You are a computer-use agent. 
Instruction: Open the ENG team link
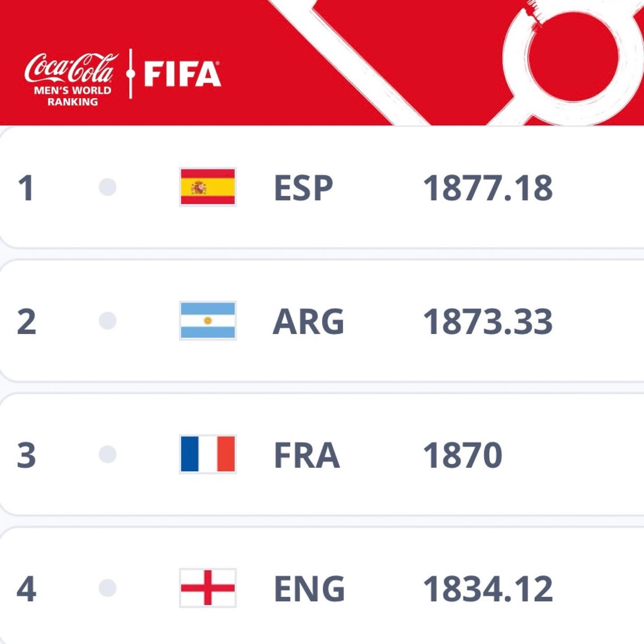tap(309, 589)
